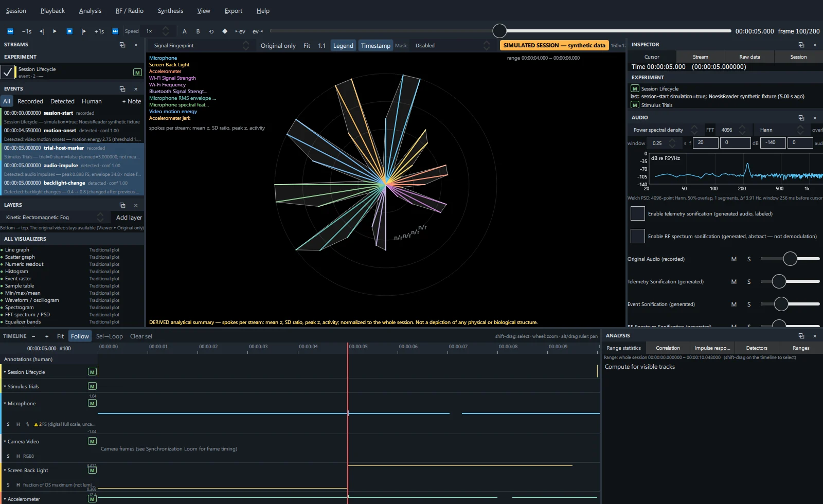Add a marker with diamond icon
Viewport: 823px width, 504px height.
(225, 31)
